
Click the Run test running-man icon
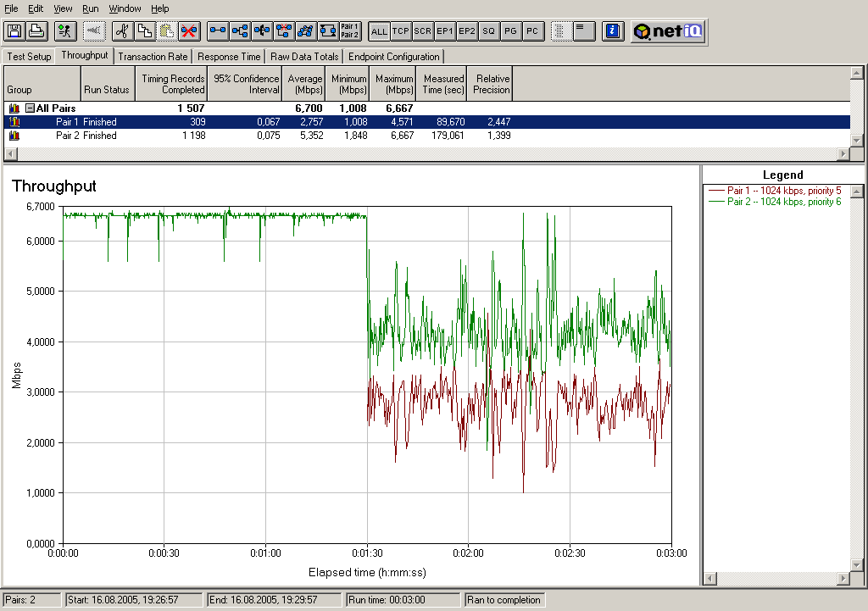(x=64, y=31)
